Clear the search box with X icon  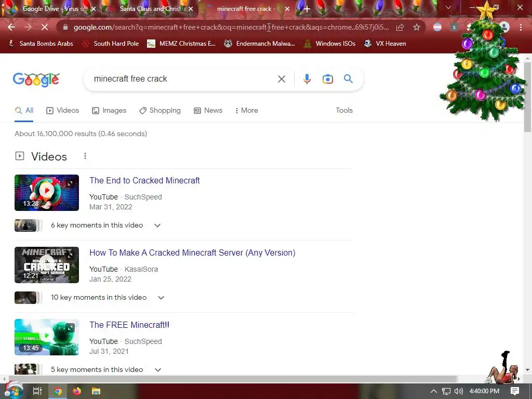(x=281, y=79)
